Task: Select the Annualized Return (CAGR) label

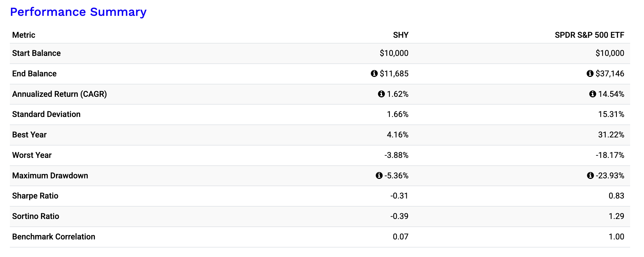Action: (x=59, y=94)
